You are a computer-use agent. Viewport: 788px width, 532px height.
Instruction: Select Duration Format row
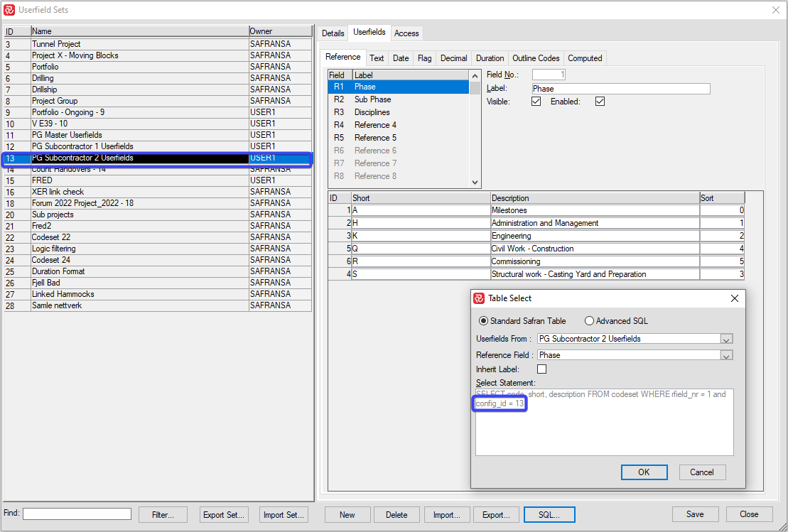158,271
